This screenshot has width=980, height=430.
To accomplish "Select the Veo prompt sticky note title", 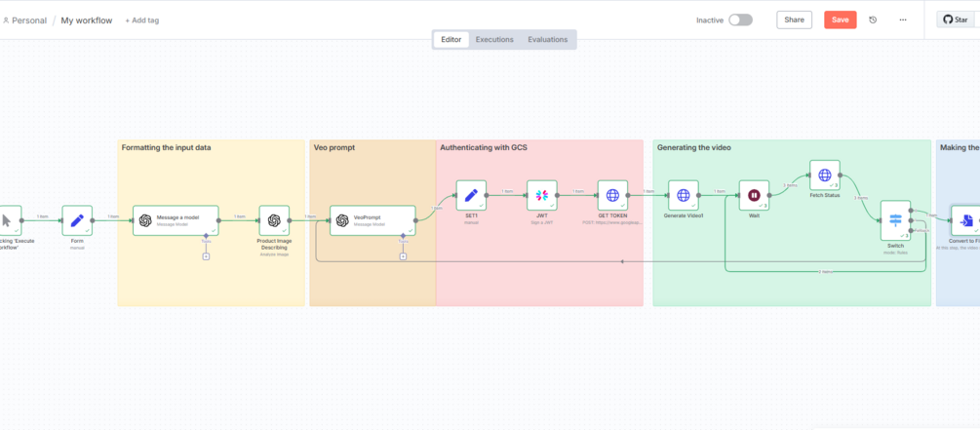I will click(x=336, y=148).
